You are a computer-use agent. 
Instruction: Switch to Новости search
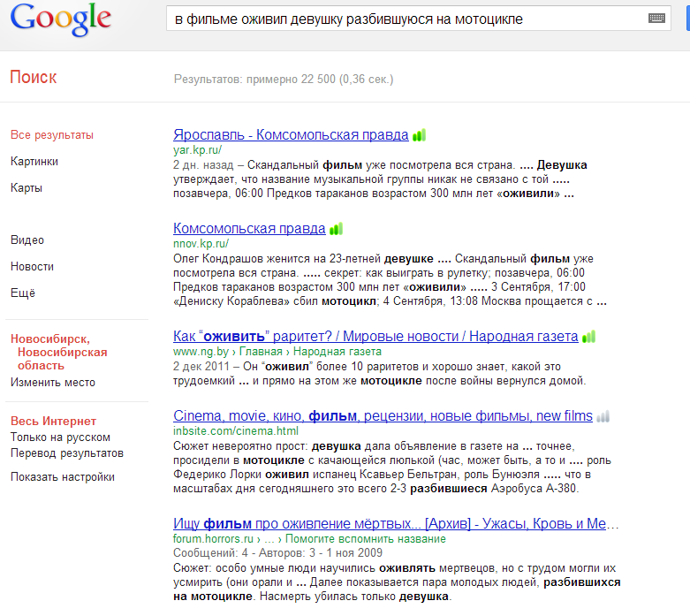[x=32, y=266]
